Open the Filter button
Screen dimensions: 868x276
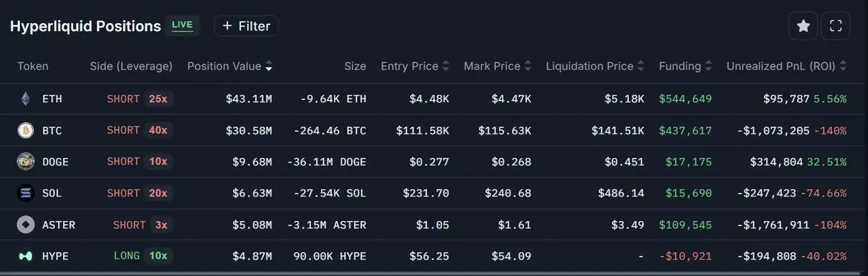pos(247,26)
